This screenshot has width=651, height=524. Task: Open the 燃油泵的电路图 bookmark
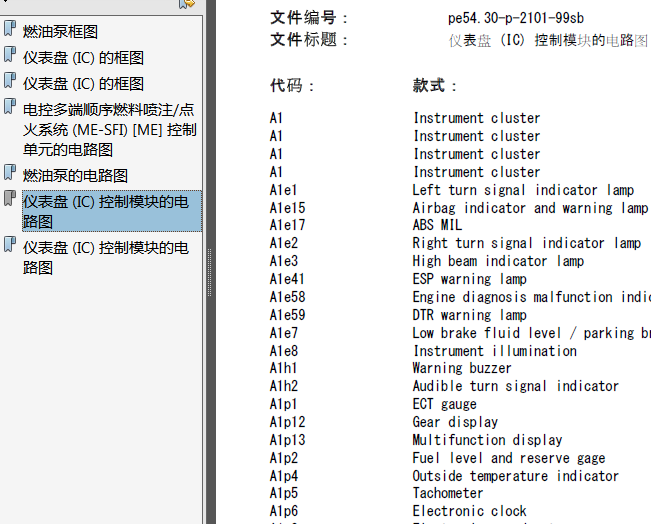75,176
